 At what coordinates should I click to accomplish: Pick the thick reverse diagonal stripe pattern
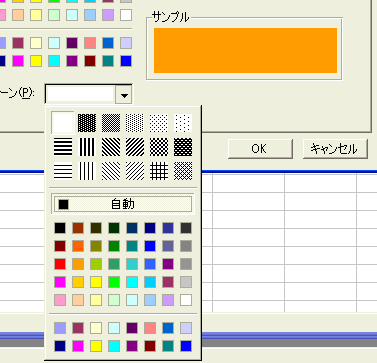[x=111, y=147]
